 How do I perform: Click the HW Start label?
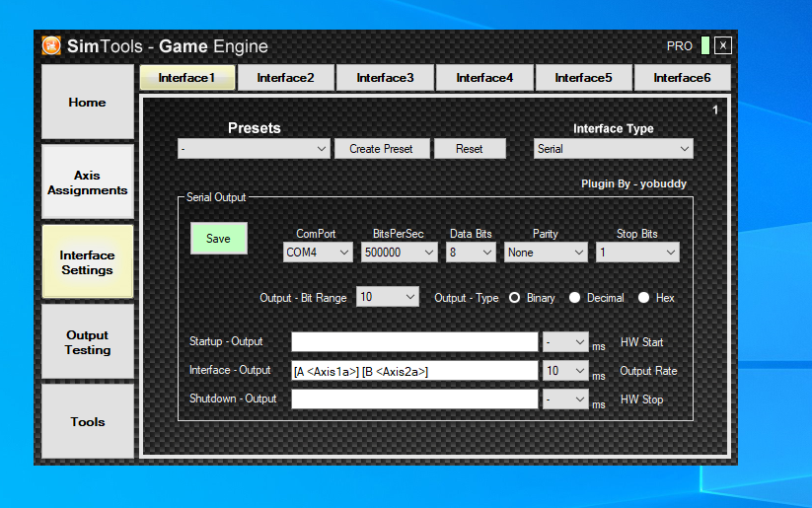pyautogui.click(x=641, y=342)
